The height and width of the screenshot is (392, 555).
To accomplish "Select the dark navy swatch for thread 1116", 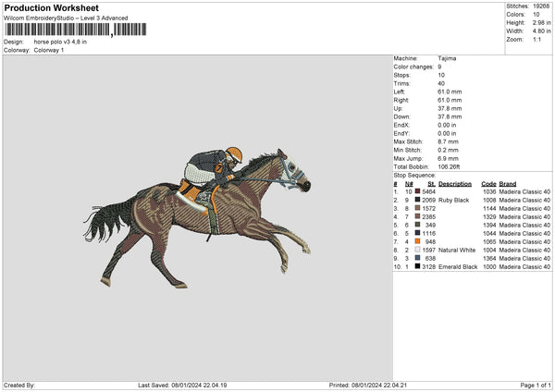I will click(419, 233).
